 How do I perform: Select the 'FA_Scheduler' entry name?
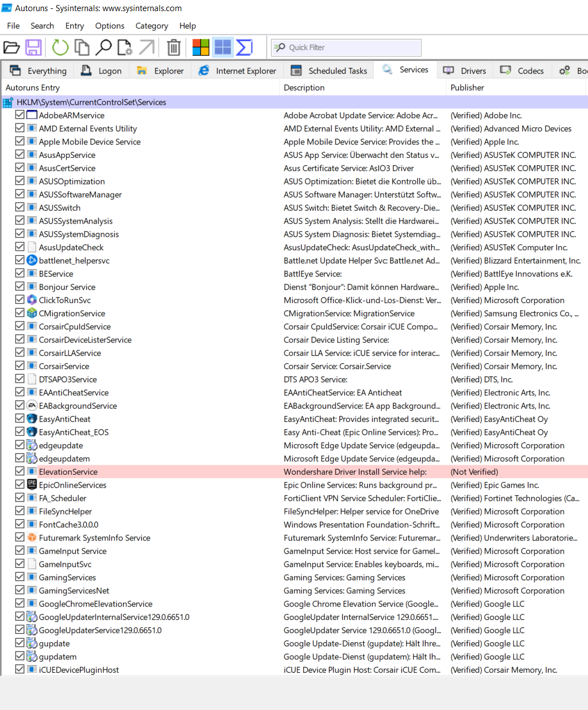coord(63,498)
